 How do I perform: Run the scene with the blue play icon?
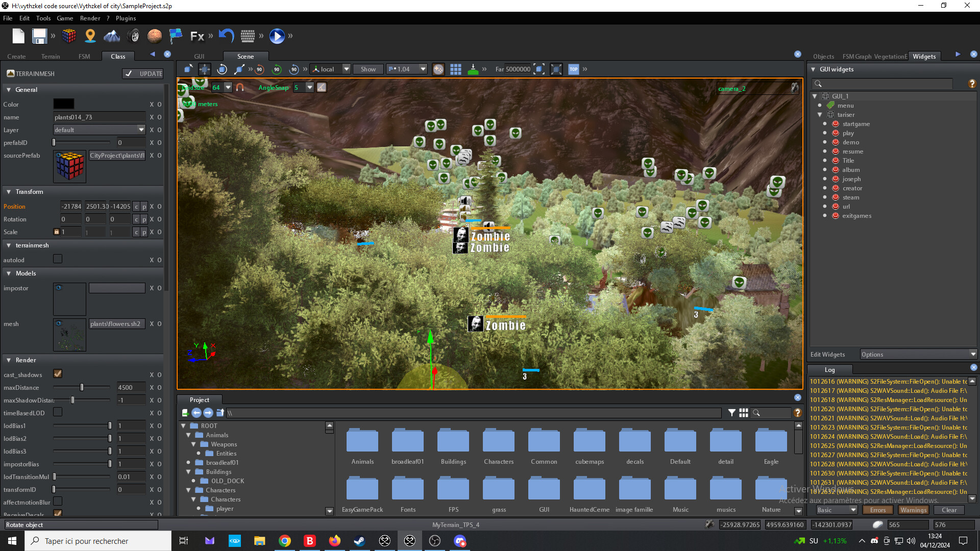pyautogui.click(x=277, y=36)
